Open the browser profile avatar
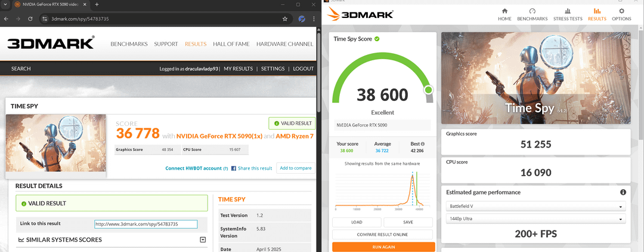Viewport: 644px width, 252px height. (x=302, y=19)
